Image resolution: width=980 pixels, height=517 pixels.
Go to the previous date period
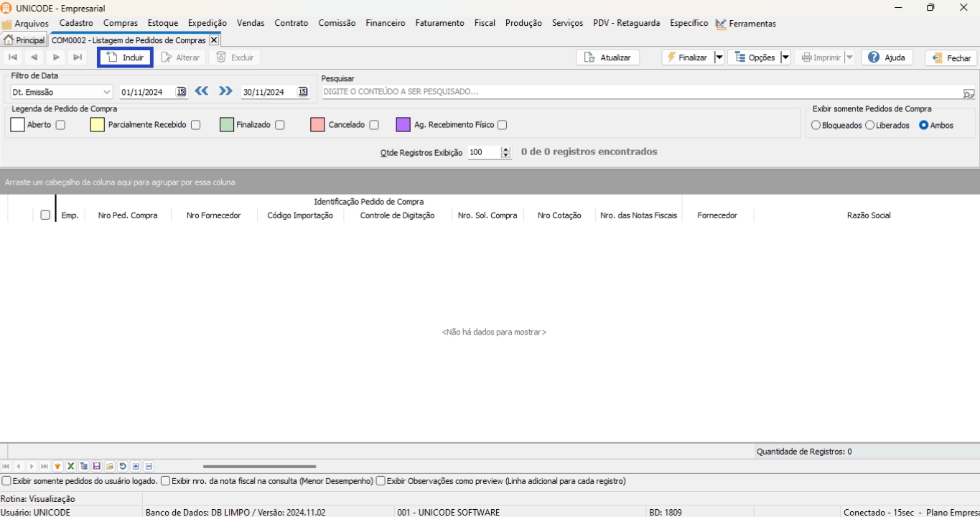tap(202, 91)
